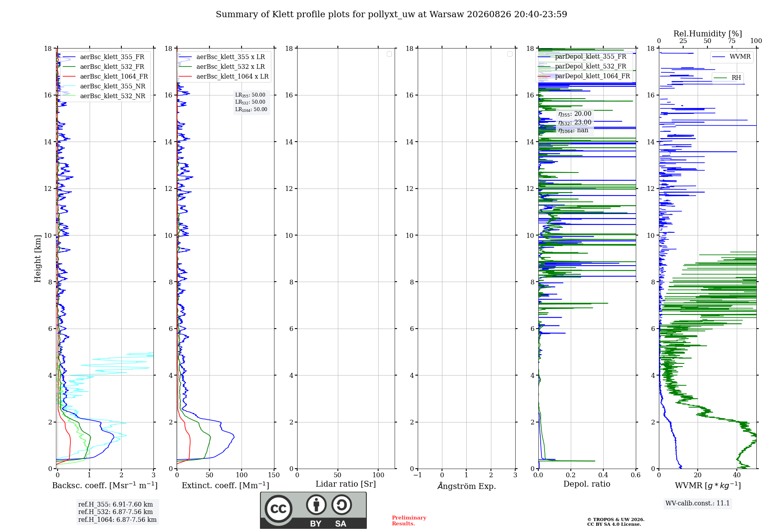Click the BY attribution person icon
This screenshot has width=783, height=532.
click(x=316, y=505)
